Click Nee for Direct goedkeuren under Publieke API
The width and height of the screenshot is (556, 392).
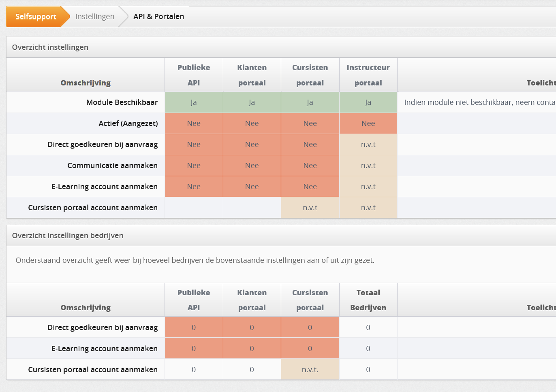(194, 145)
